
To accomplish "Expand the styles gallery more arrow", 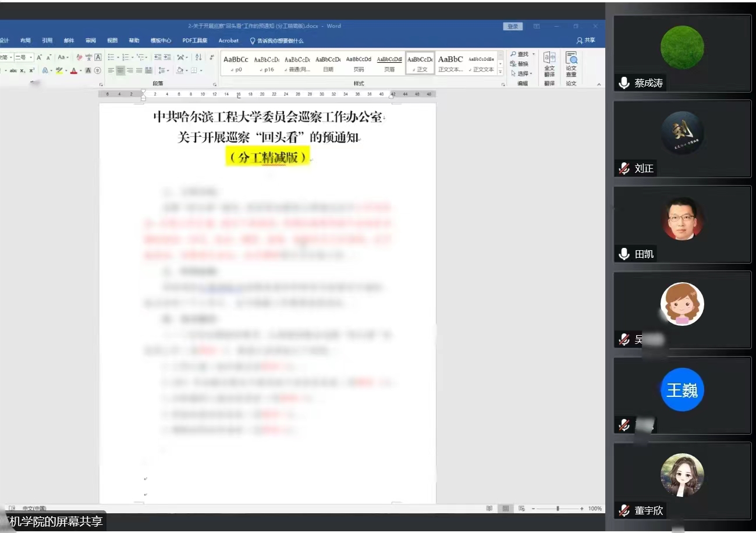I will click(501, 72).
